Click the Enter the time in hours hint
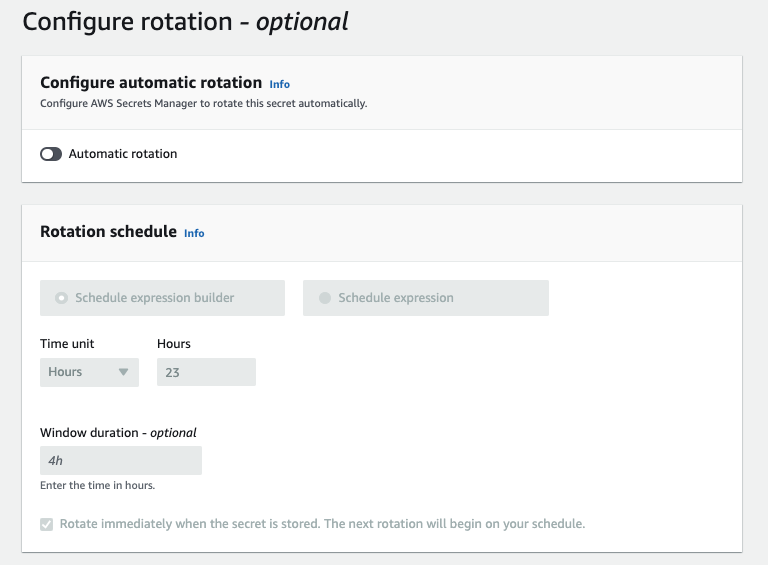Viewport: 768px width, 565px height. point(97,485)
